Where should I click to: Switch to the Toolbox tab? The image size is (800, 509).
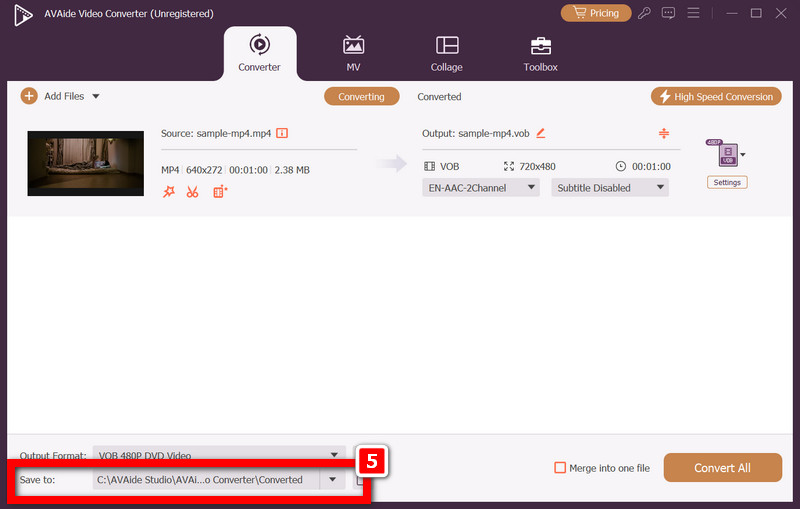point(540,54)
